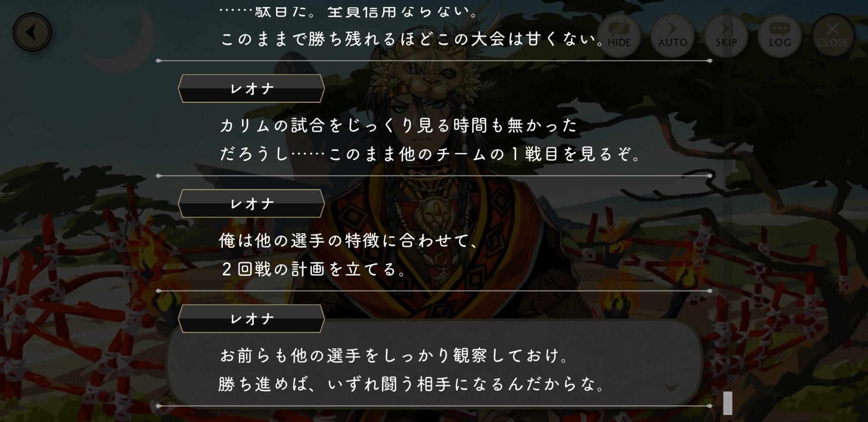Toggle AUTO text advance
868x422 pixels.
[x=672, y=36]
